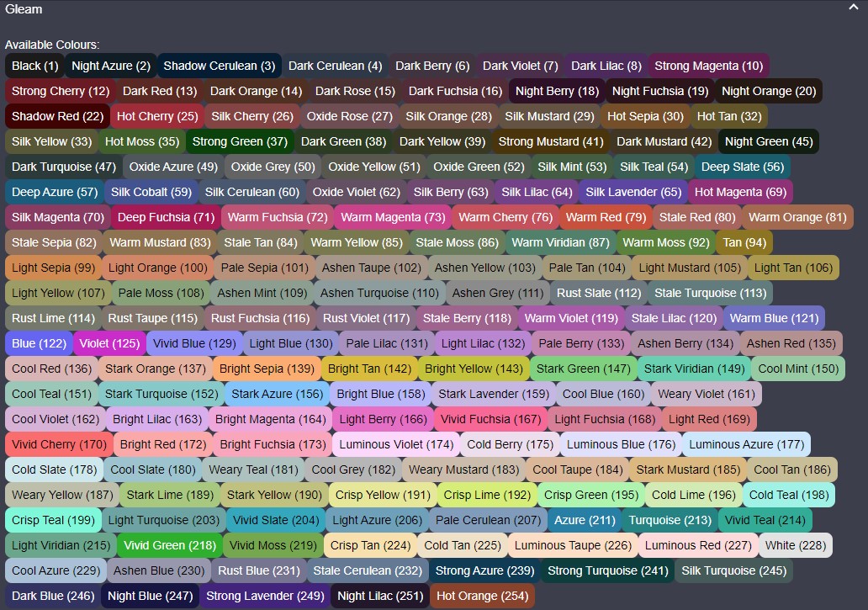Pick Cold Slate (178) chip
The height and width of the screenshot is (610, 868).
tap(54, 470)
